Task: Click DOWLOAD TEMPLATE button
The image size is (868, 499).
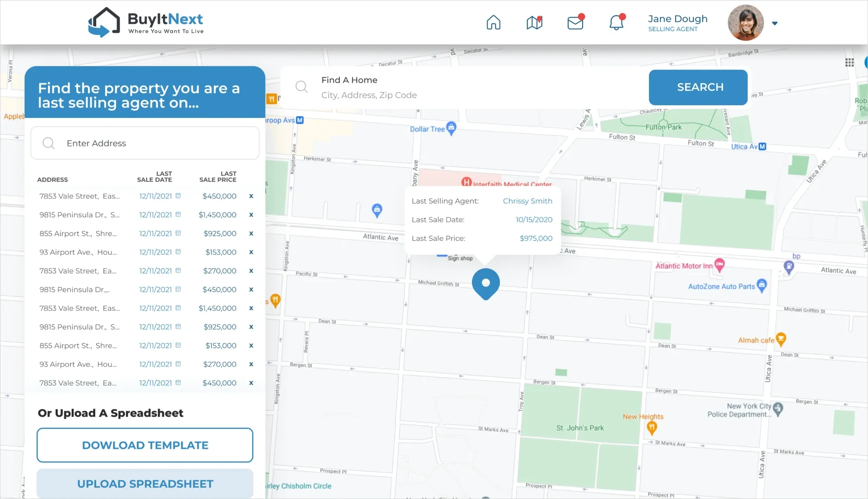Action: (x=145, y=445)
